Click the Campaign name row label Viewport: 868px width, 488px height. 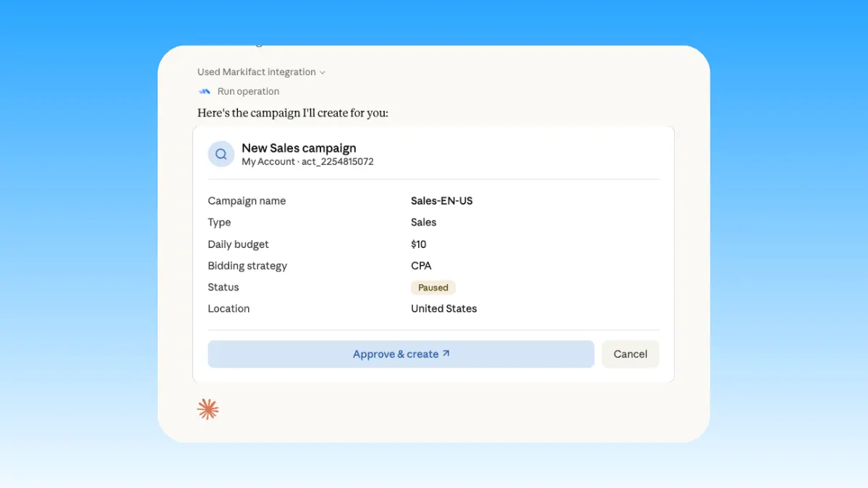click(x=247, y=200)
